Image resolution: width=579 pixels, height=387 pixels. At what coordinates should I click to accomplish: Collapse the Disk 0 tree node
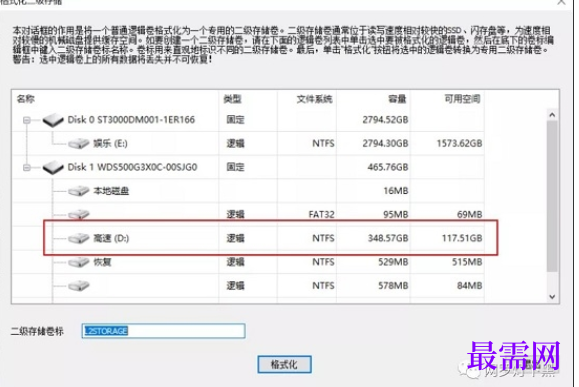(x=27, y=120)
